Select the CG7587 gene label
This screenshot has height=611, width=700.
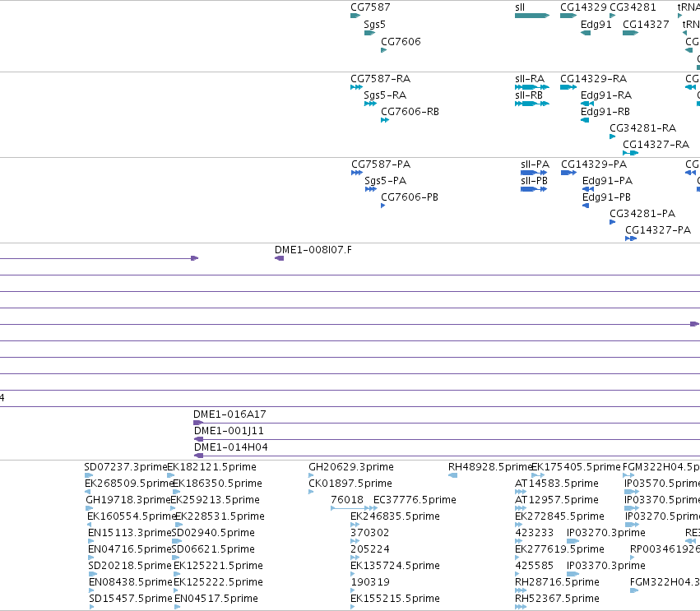pyautogui.click(x=370, y=7)
